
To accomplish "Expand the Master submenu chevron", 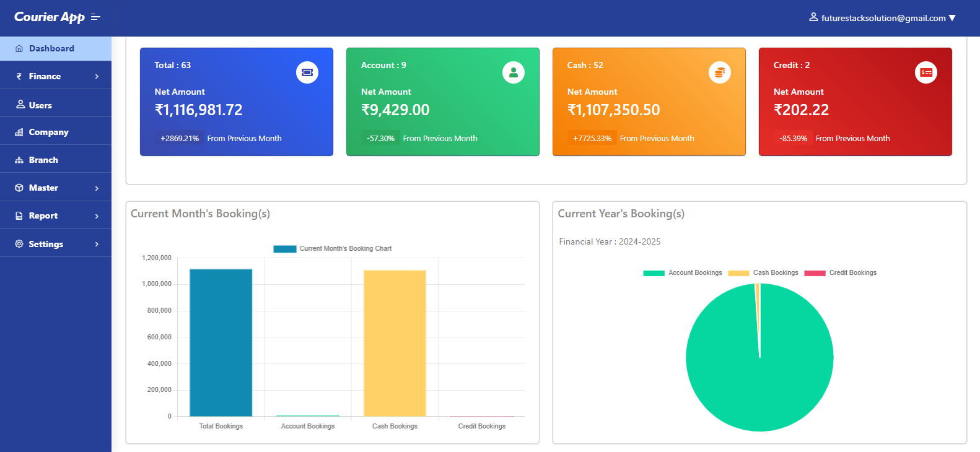I will (97, 188).
